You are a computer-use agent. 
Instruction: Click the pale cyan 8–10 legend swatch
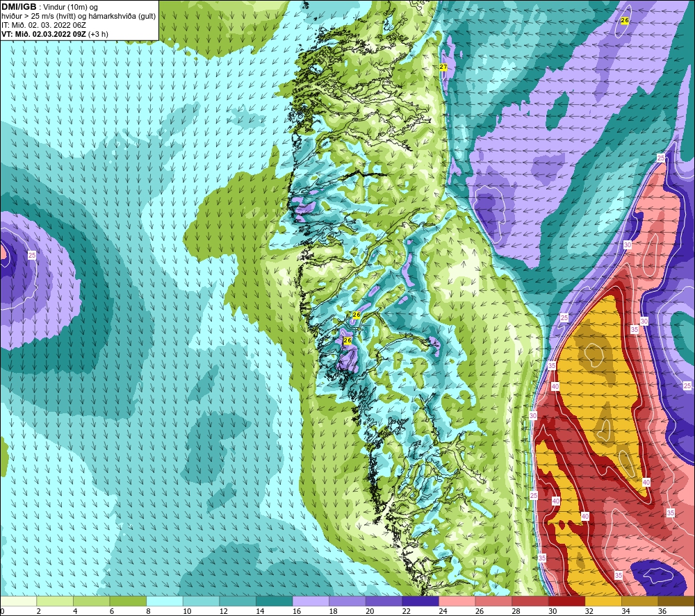[165, 601]
